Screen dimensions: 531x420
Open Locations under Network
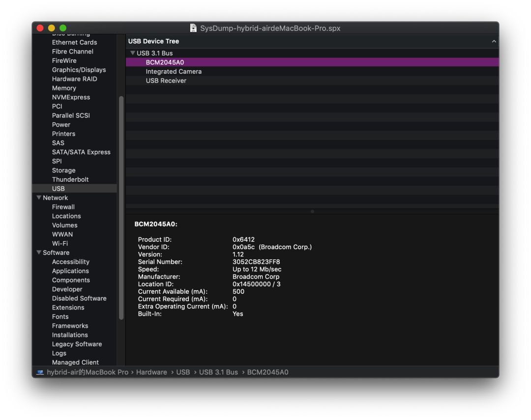coord(66,216)
